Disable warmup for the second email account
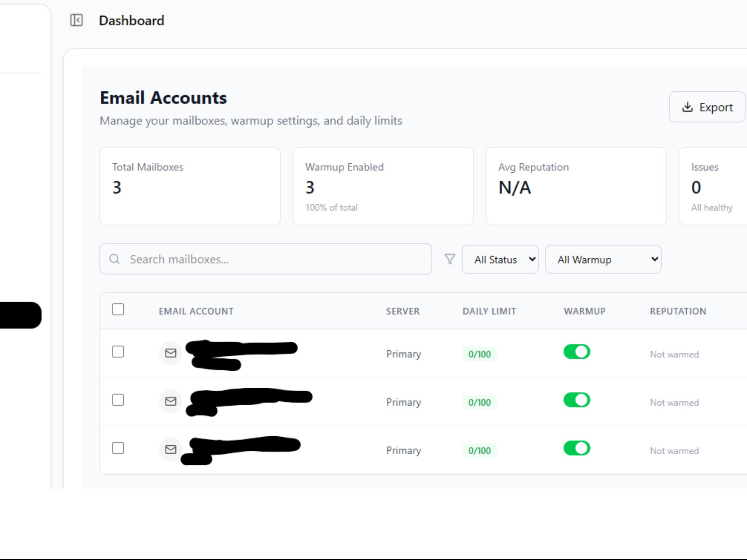Image resolution: width=747 pixels, height=560 pixels. click(577, 400)
